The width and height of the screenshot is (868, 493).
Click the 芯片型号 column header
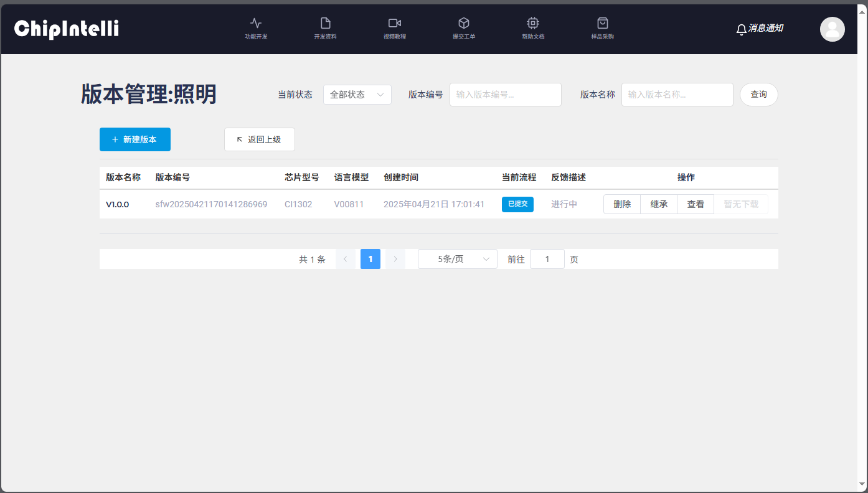click(302, 177)
